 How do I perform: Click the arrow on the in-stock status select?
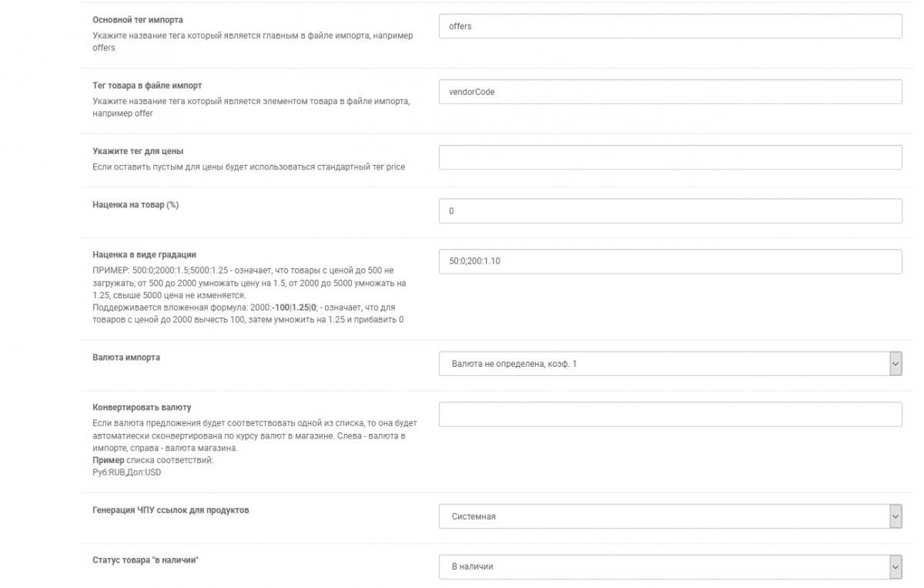[895, 566]
